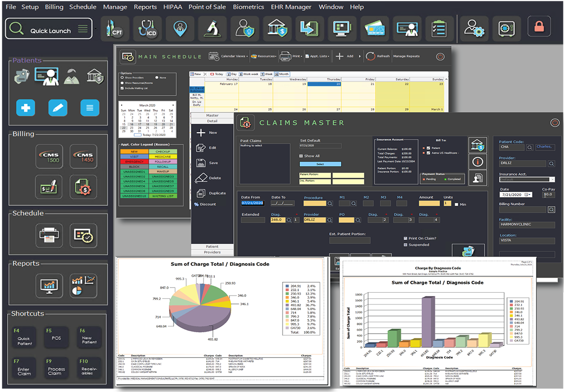Click the Procedure field search magnifier
564x392 pixels.
(330, 204)
